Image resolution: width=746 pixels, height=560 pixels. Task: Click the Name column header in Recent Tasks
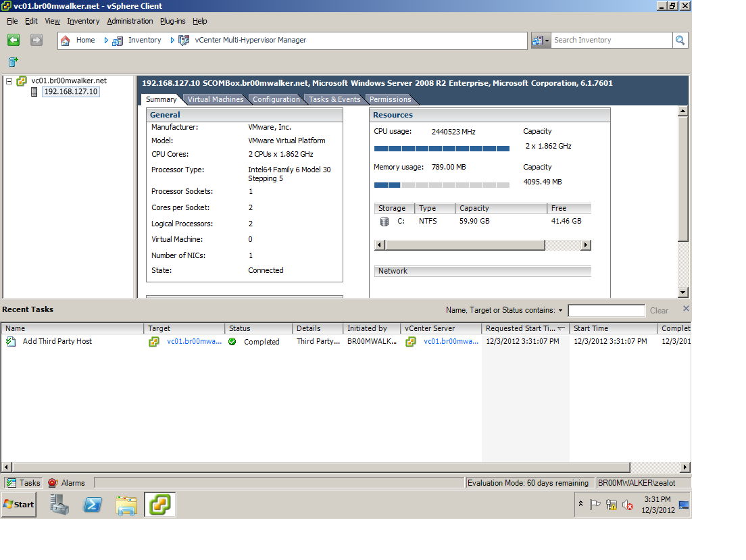72,328
